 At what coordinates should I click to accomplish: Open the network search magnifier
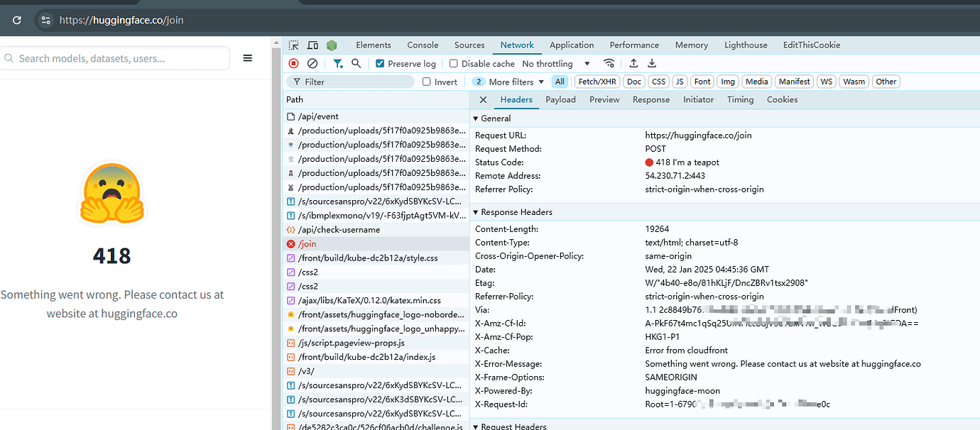(356, 63)
